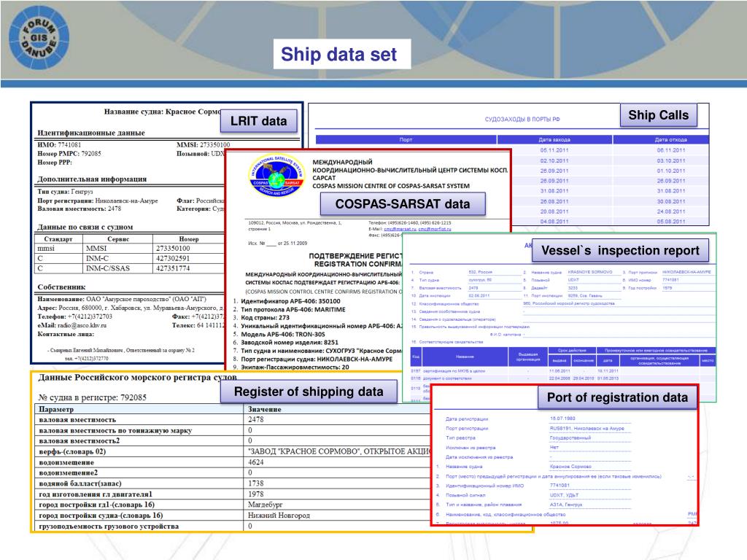The image size is (747, 560).
Task: Click 'СУДОЗАХОДЫ В ПОРТЫ РФ' heading
Action: [x=522, y=119]
